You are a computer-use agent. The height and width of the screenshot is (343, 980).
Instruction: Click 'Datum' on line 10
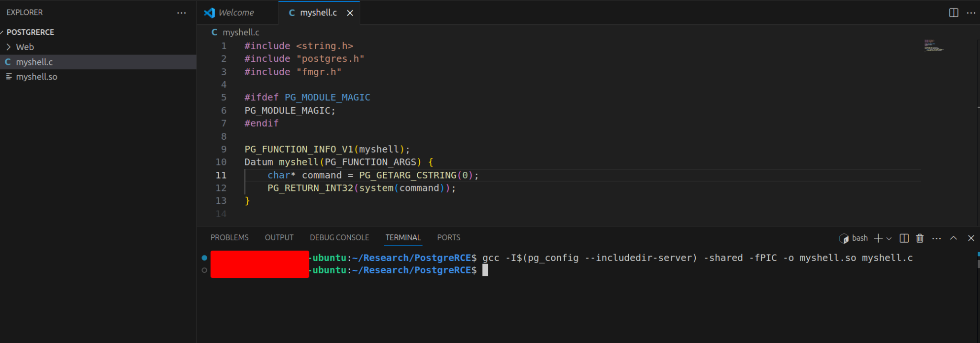pyautogui.click(x=258, y=162)
